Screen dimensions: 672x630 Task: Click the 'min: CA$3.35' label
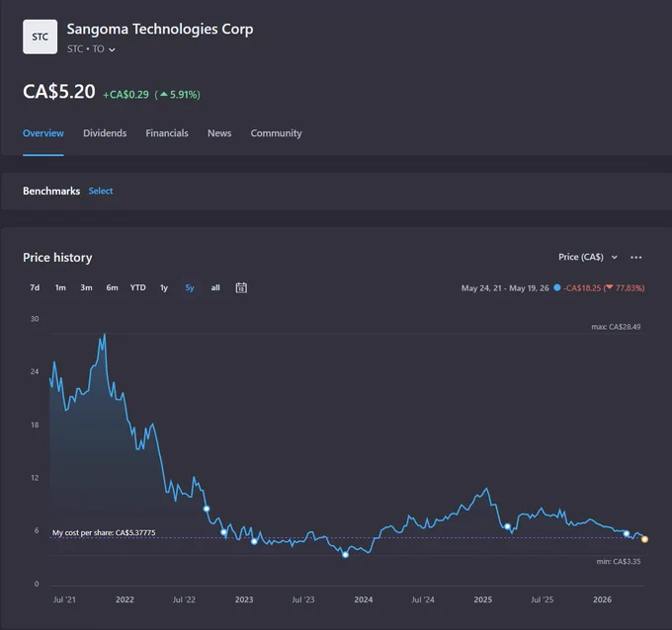[x=619, y=562]
